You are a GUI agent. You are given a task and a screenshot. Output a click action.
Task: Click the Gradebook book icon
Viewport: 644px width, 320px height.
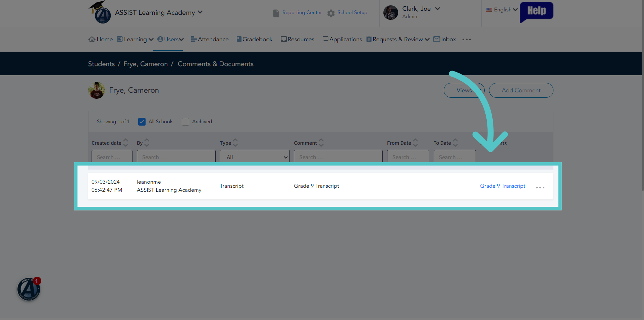pos(239,39)
